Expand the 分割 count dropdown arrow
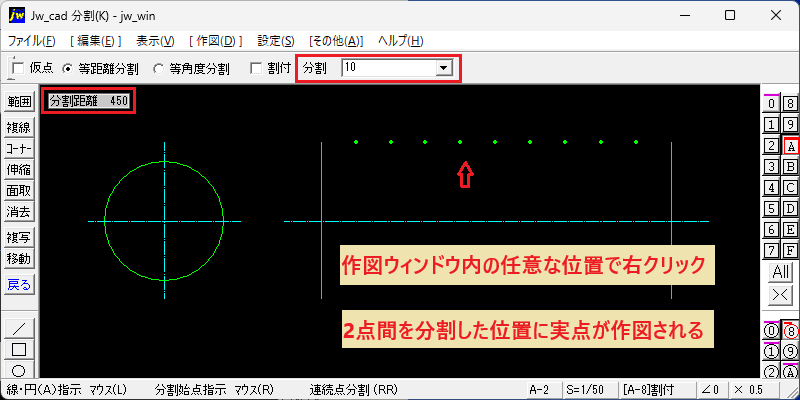 (x=443, y=68)
